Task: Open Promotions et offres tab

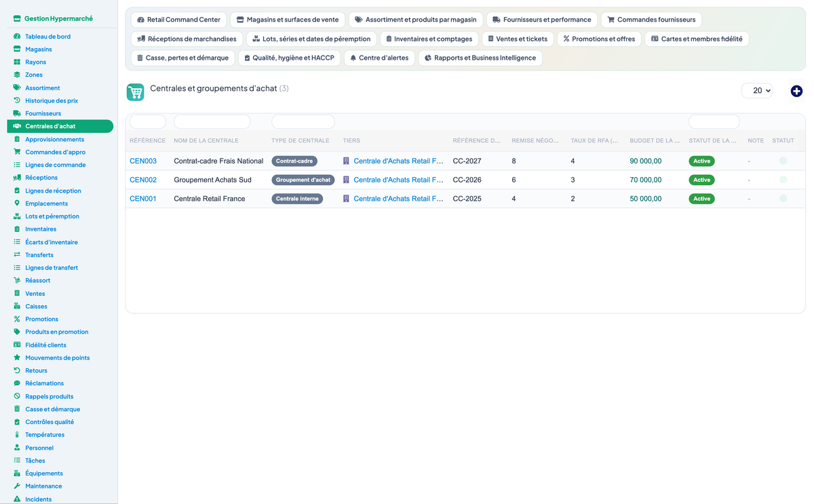Action: [x=599, y=39]
